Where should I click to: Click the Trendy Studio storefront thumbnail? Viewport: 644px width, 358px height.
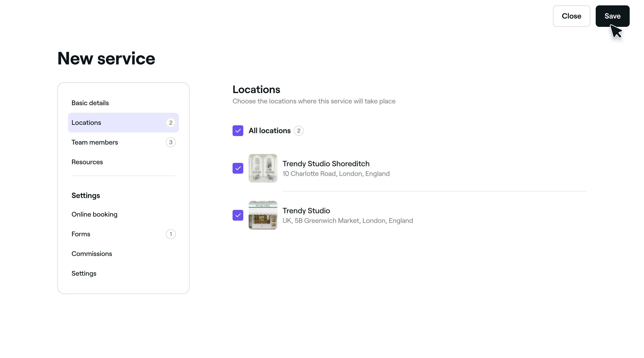pyautogui.click(x=263, y=215)
